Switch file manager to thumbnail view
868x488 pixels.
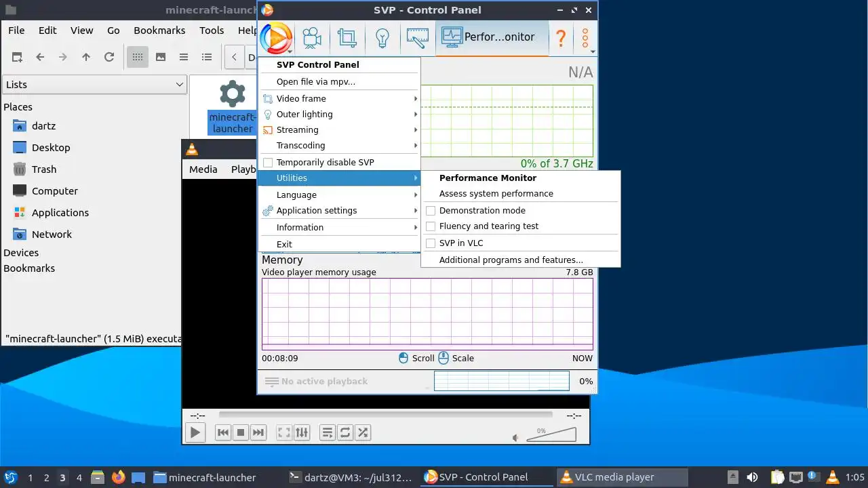coord(161,57)
